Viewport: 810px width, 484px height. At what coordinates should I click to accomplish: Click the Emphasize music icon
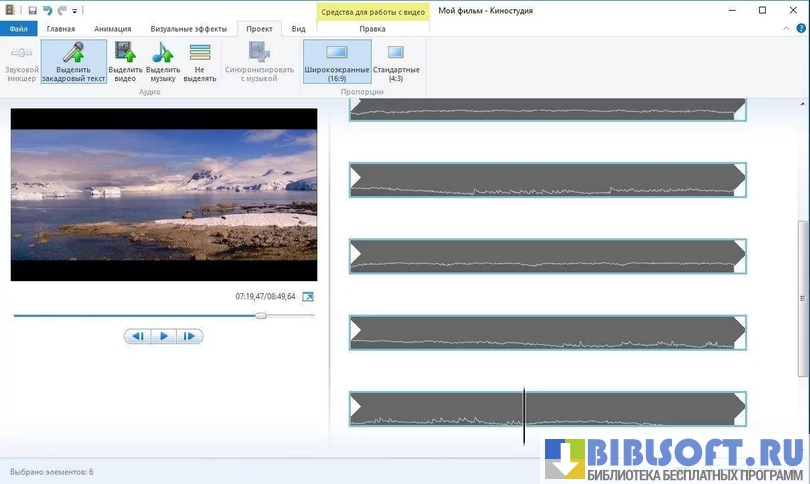tap(163, 54)
